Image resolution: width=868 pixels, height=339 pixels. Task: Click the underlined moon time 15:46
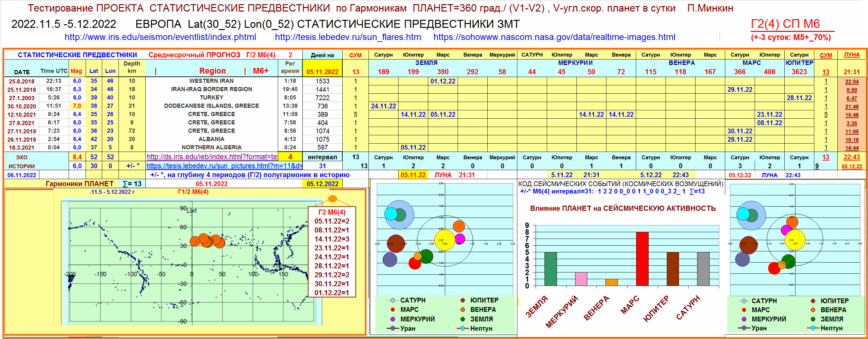pyautogui.click(x=851, y=115)
